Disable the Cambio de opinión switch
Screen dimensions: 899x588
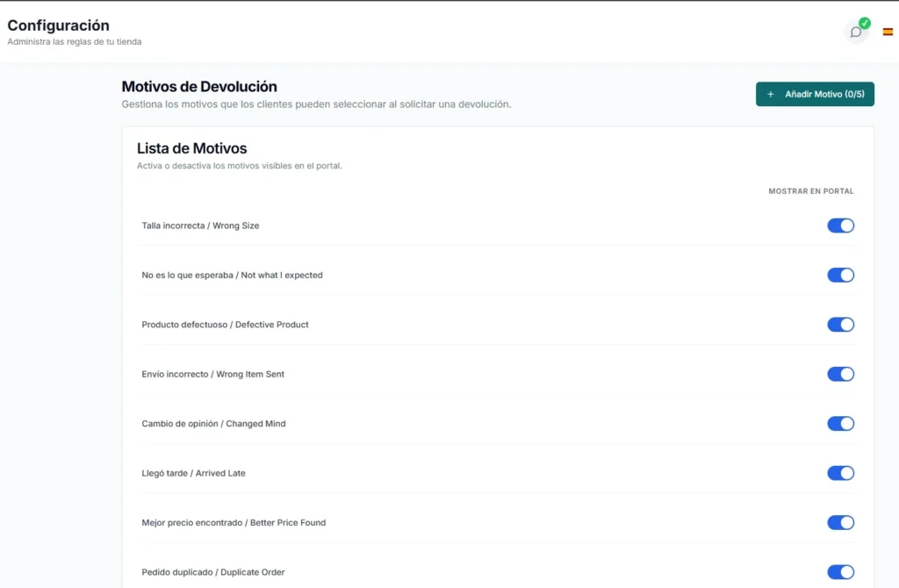pyautogui.click(x=840, y=424)
